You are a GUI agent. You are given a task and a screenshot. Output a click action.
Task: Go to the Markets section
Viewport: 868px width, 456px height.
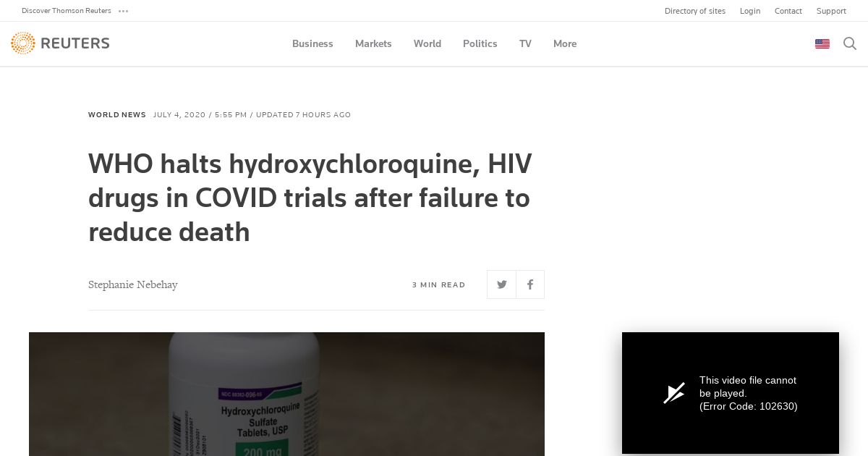pos(373,43)
